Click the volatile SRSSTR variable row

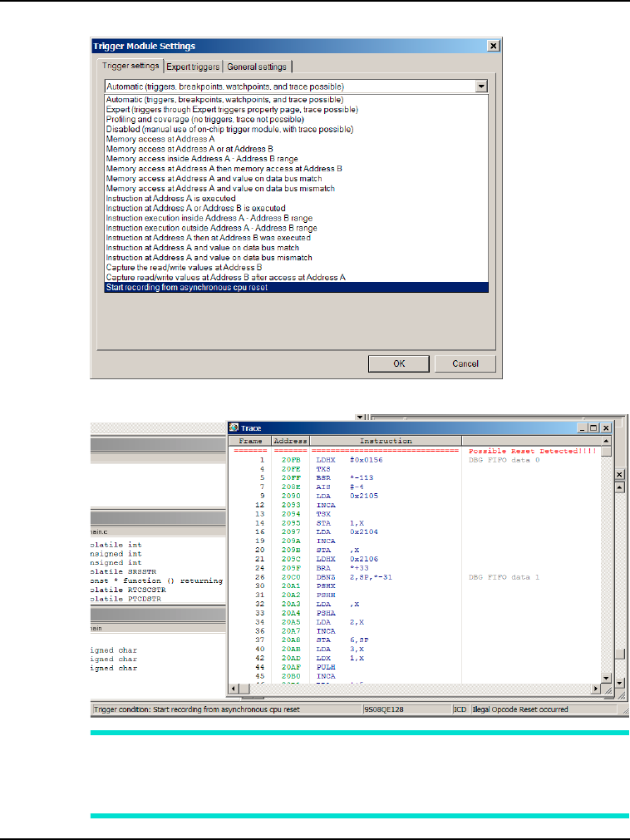pos(124,571)
